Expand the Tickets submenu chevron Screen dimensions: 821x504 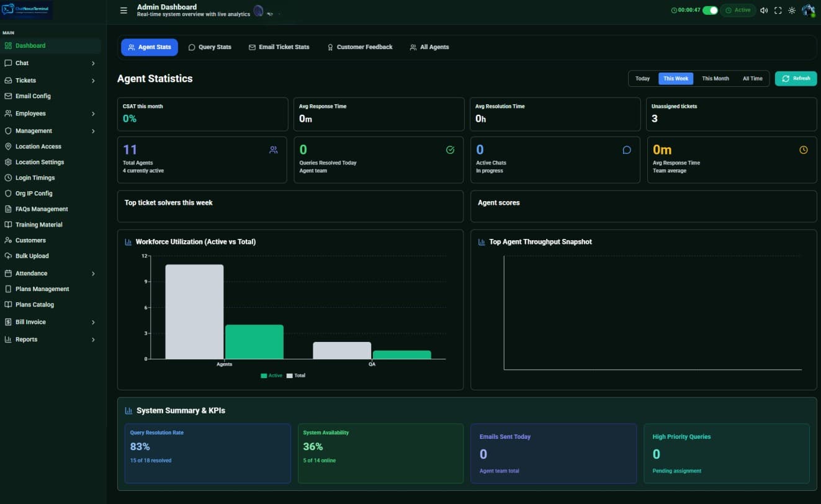click(93, 81)
